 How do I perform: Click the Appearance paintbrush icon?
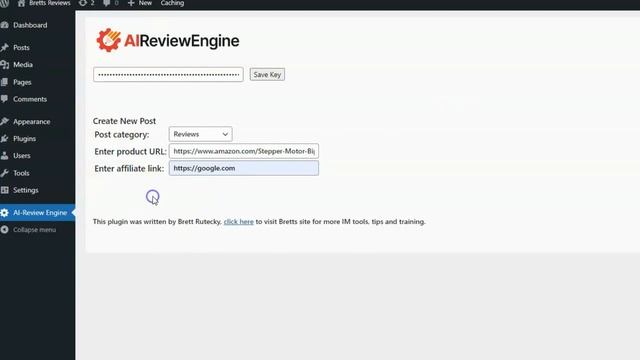[4, 122]
